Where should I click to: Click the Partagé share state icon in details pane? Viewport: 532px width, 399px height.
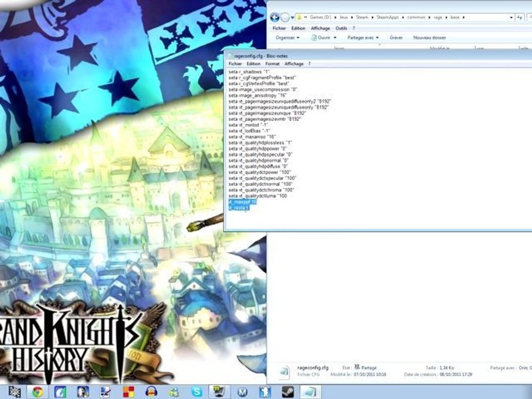(x=357, y=367)
